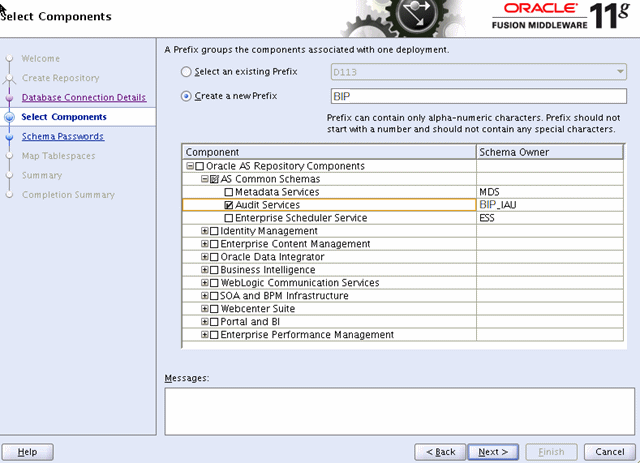Expand the Oracle Data Integrator node

tap(204, 257)
